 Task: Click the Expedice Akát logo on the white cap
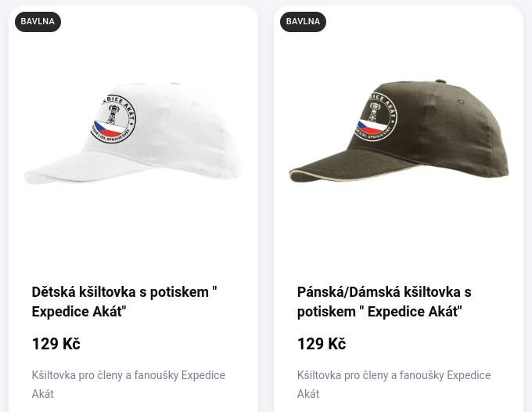113,118
